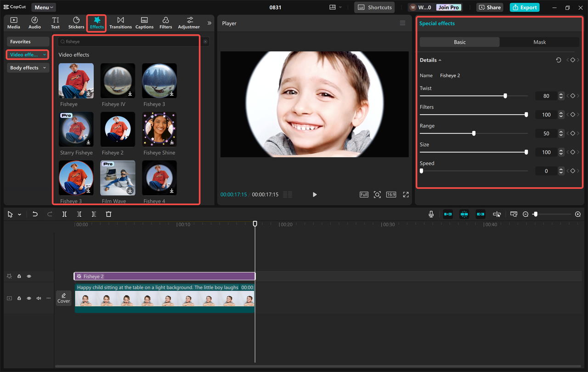Click the Twist value stepper arrows
The height and width of the screenshot is (372, 588).
click(561, 96)
